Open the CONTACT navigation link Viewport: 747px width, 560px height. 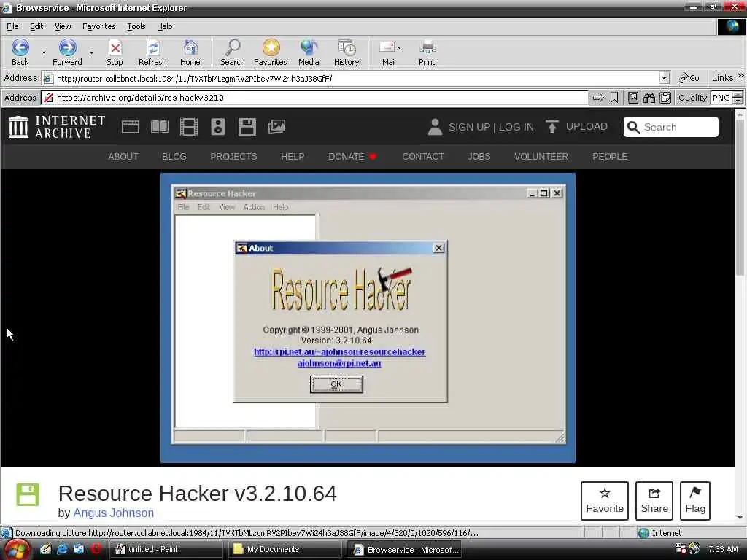[422, 157]
